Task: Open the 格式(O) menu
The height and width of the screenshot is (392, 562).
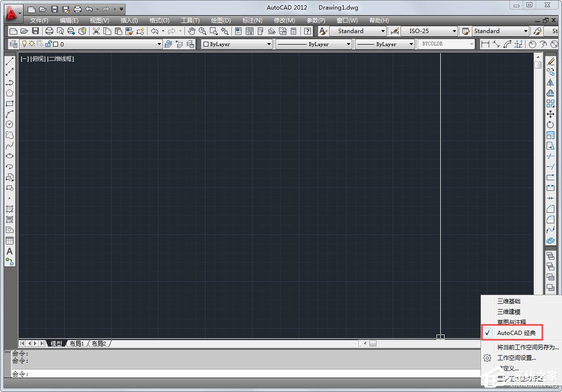Action: 159,20
